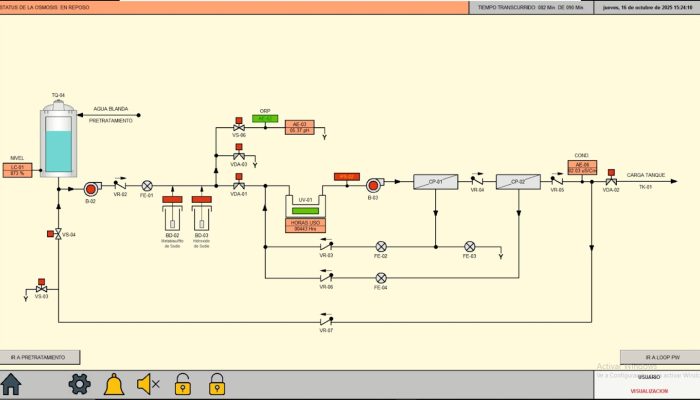Go to the Home screen icon
700x400 pixels.
point(11,384)
